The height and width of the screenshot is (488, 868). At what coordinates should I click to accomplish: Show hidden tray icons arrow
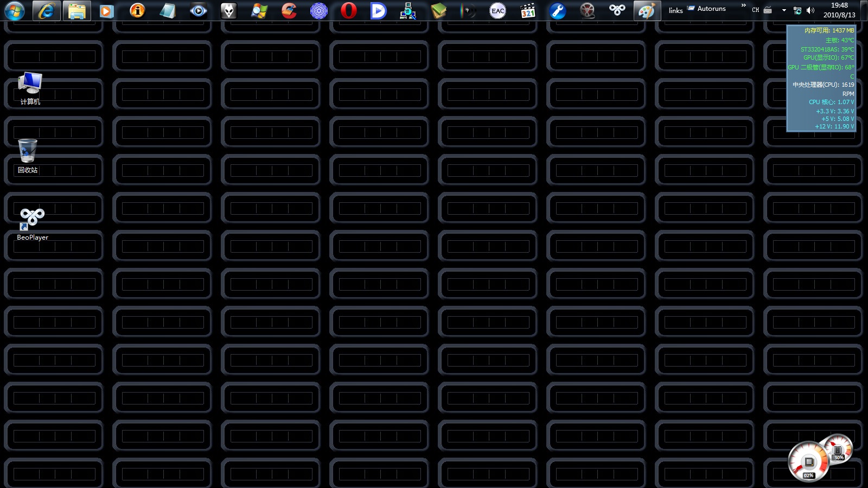coord(784,10)
